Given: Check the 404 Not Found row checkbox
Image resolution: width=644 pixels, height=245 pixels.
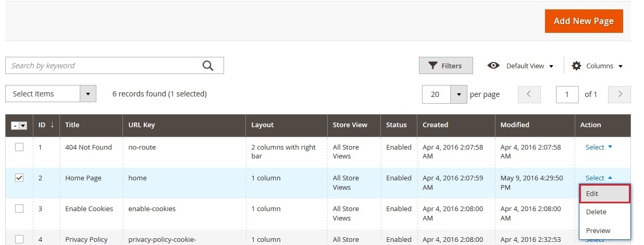Looking at the screenshot, I should [19, 148].
